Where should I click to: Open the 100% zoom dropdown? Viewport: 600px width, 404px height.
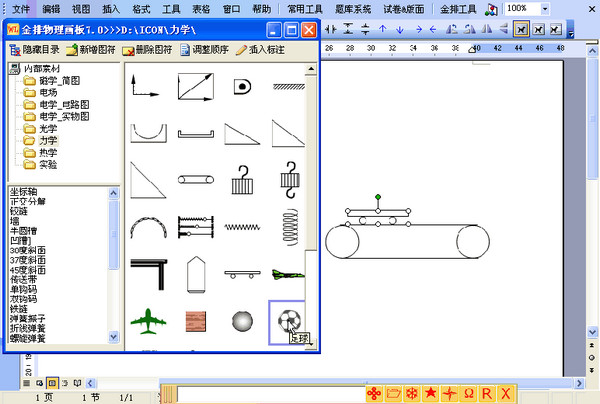pyautogui.click(x=545, y=8)
